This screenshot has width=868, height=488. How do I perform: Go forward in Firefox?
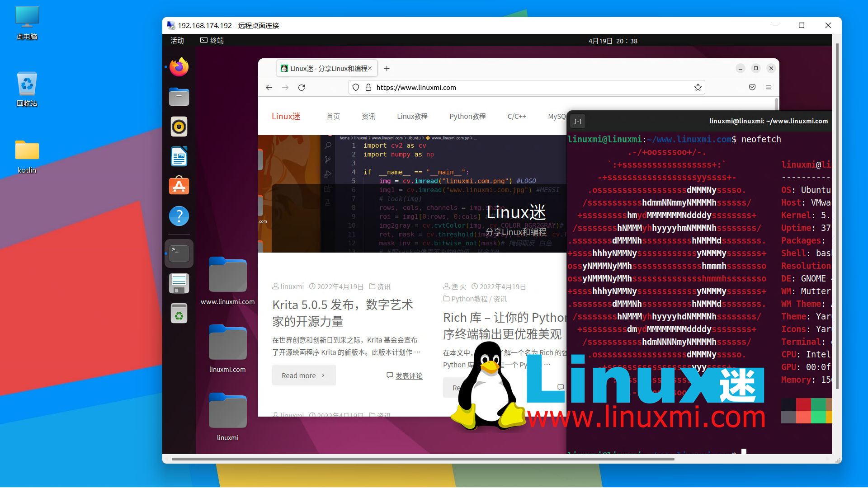tap(285, 88)
